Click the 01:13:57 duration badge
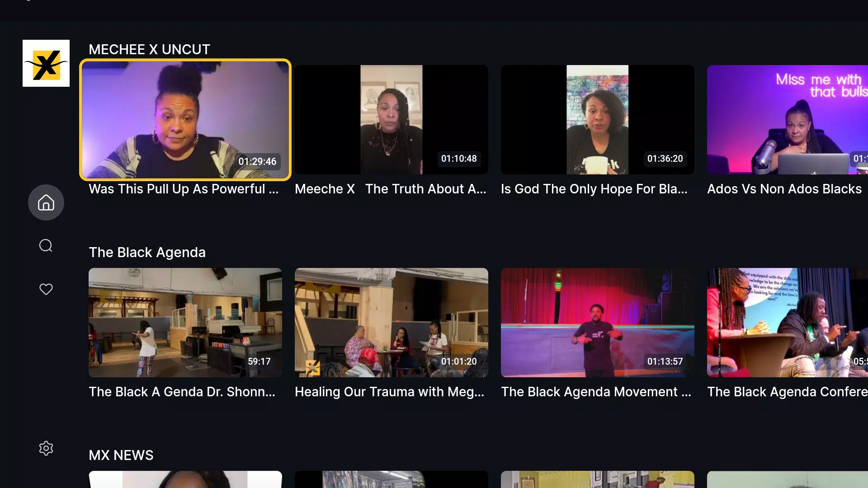The width and height of the screenshot is (868, 488). pyautogui.click(x=665, y=361)
